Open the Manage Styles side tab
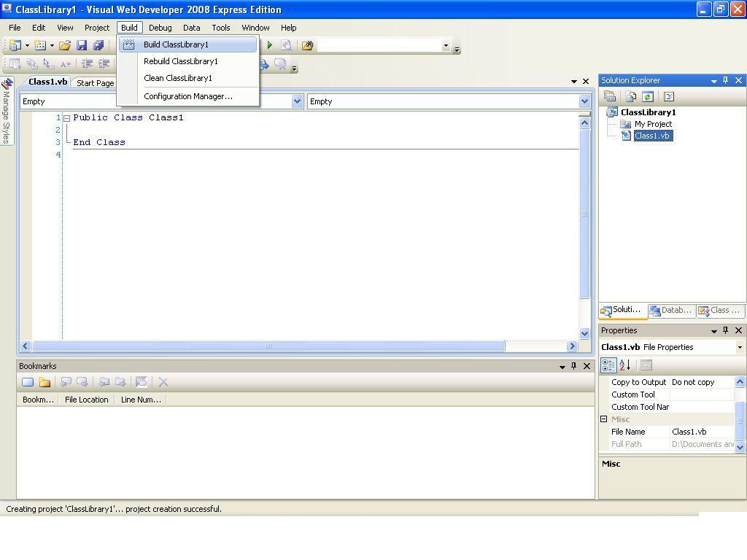This screenshot has width=747, height=560. 6,112
